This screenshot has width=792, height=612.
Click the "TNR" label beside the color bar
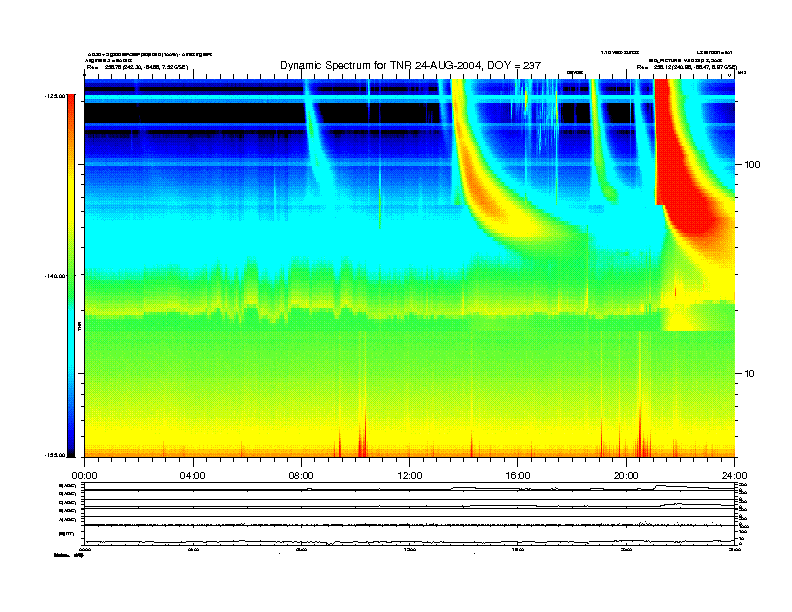point(80,326)
